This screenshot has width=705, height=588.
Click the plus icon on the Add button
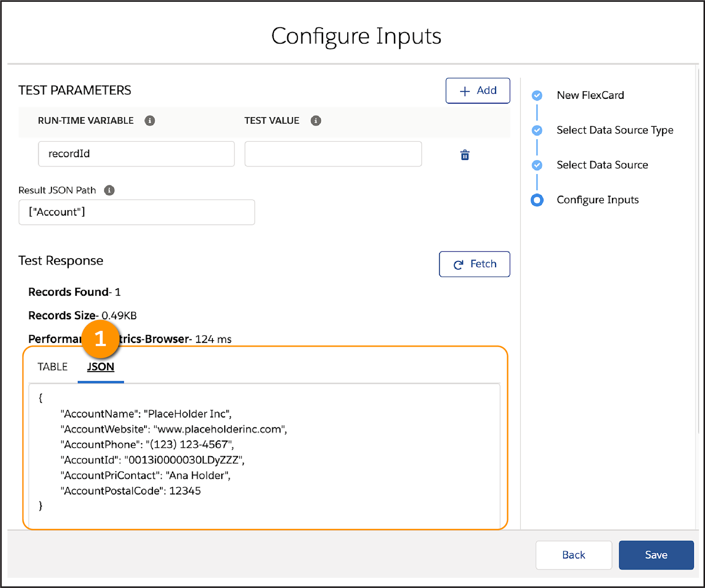464,90
